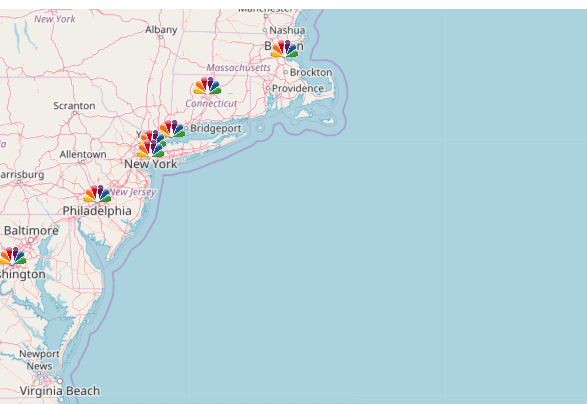Image resolution: width=587 pixels, height=404 pixels.
Task: Select the NBC peacock marker above Philadelphia
Action: tap(97, 194)
